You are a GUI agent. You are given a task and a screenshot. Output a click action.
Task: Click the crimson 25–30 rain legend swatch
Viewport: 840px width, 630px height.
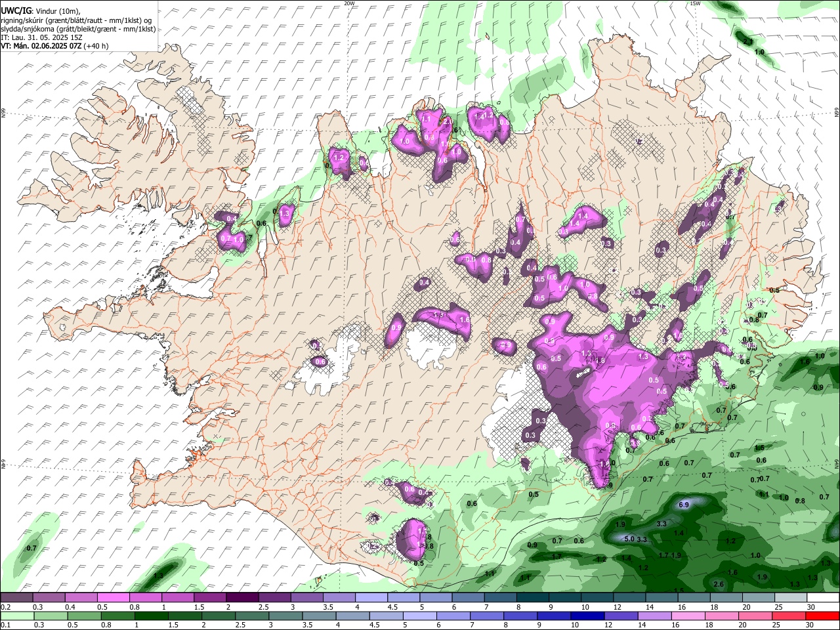click(789, 616)
